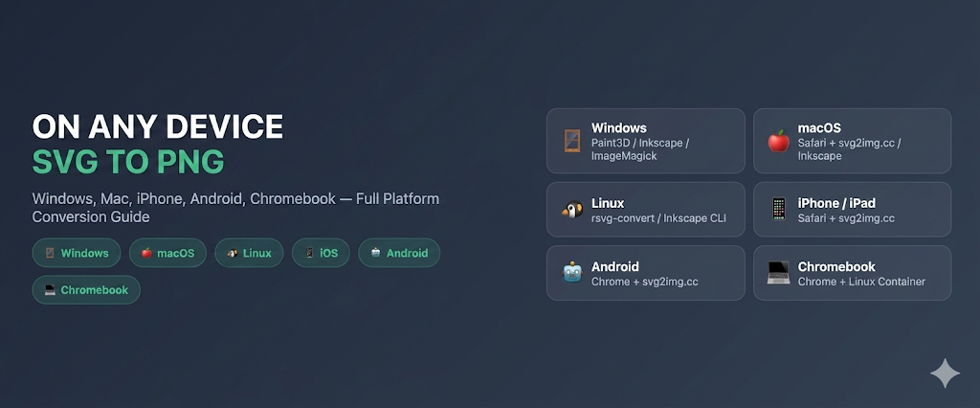Click the macOS pill tag
This screenshot has height=408, width=980.
coord(167,253)
